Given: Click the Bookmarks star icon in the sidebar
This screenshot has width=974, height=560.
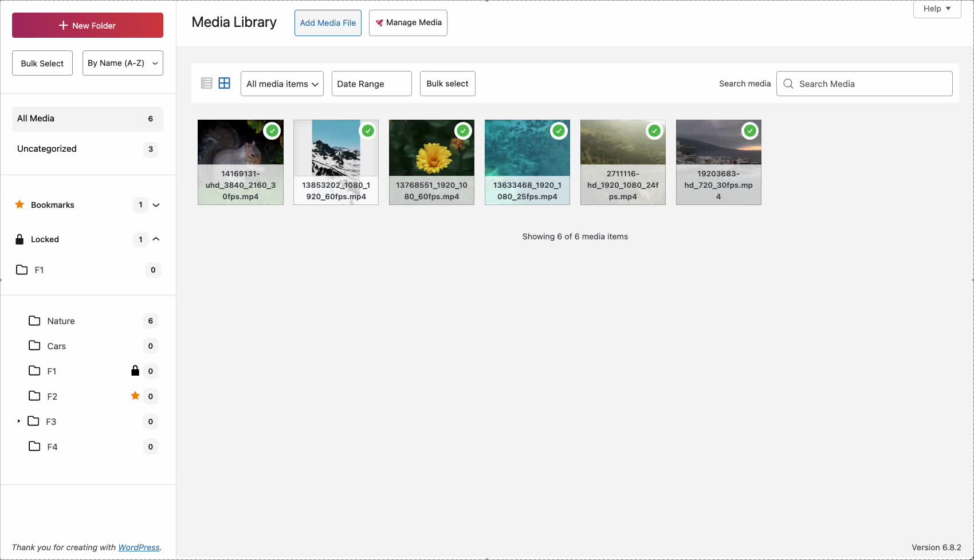Looking at the screenshot, I should tap(19, 204).
